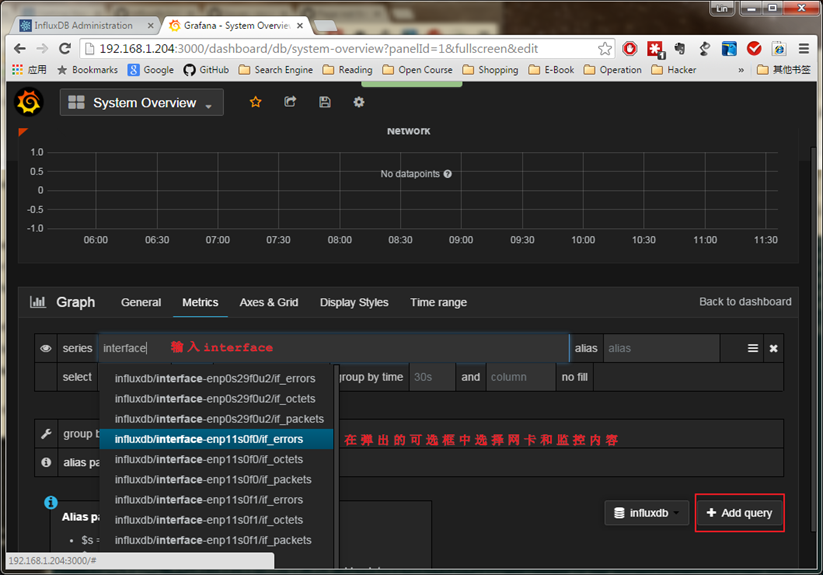Star the System Overview dashboard
Image resolution: width=823 pixels, height=575 pixels.
coord(255,102)
